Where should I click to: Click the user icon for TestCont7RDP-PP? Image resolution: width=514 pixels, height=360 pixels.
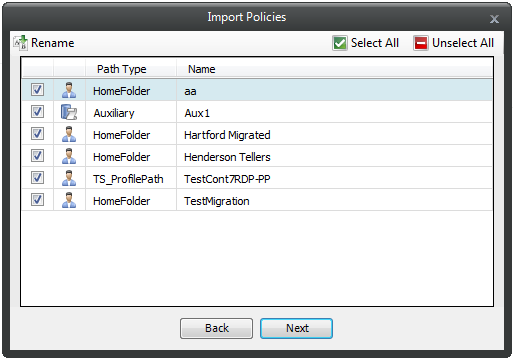tap(69, 178)
